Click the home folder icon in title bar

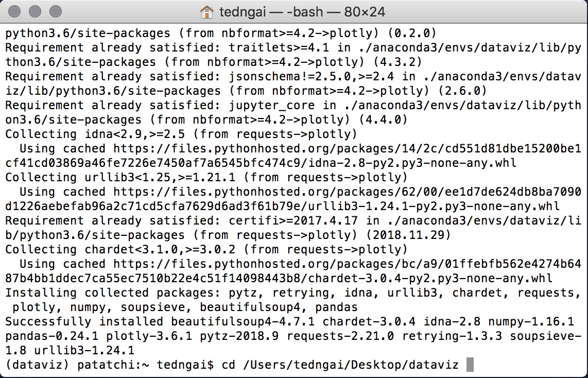(x=206, y=11)
